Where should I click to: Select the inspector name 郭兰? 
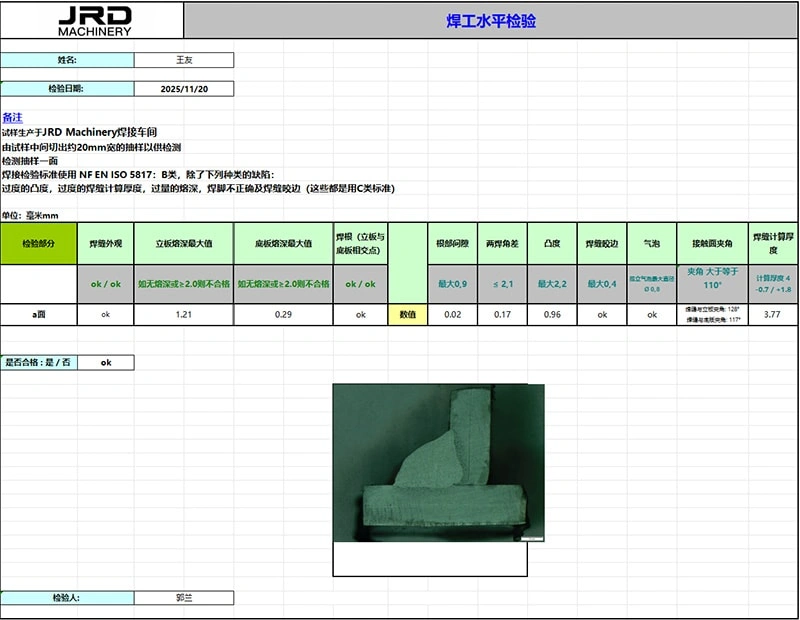(185, 597)
